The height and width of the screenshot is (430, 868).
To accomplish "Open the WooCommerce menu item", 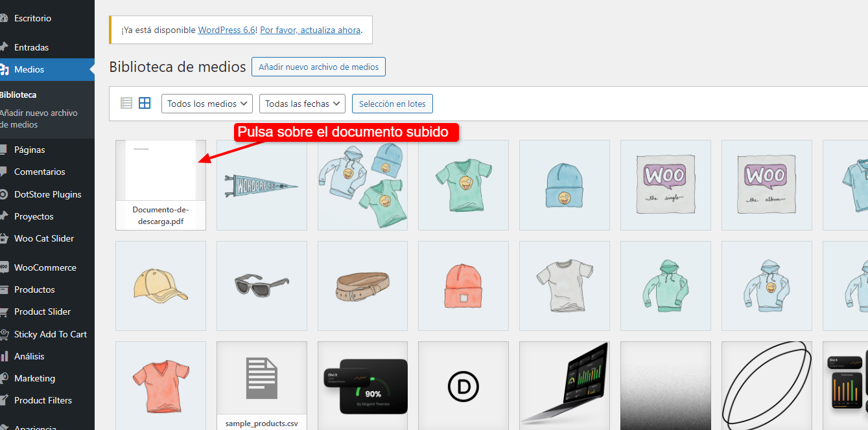I will coord(47,267).
